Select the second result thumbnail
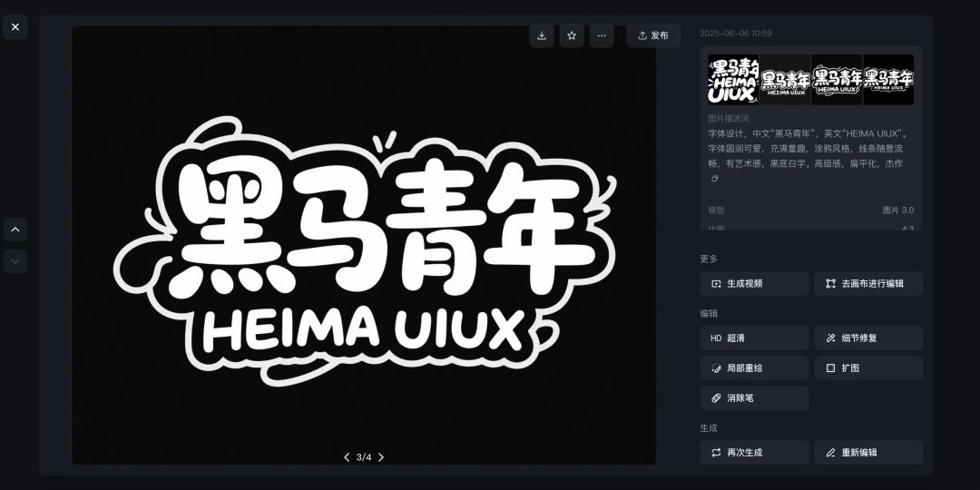The height and width of the screenshot is (490, 980). (785, 79)
